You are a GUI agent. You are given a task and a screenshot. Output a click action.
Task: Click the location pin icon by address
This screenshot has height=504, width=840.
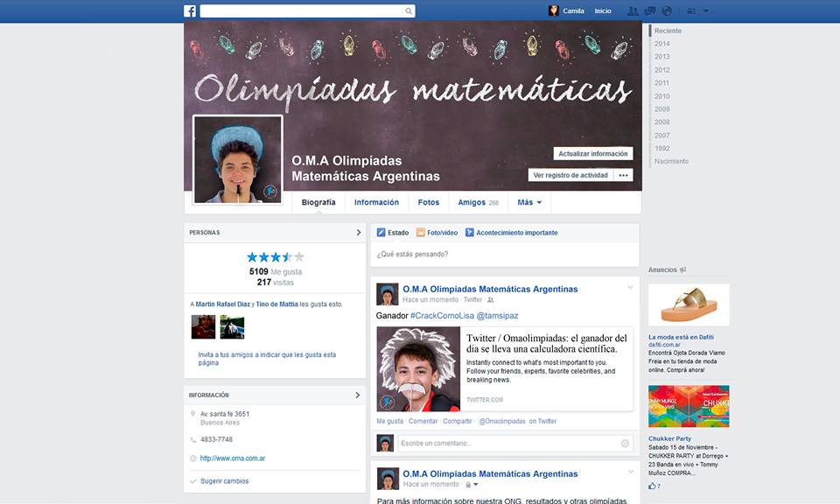tap(192, 414)
